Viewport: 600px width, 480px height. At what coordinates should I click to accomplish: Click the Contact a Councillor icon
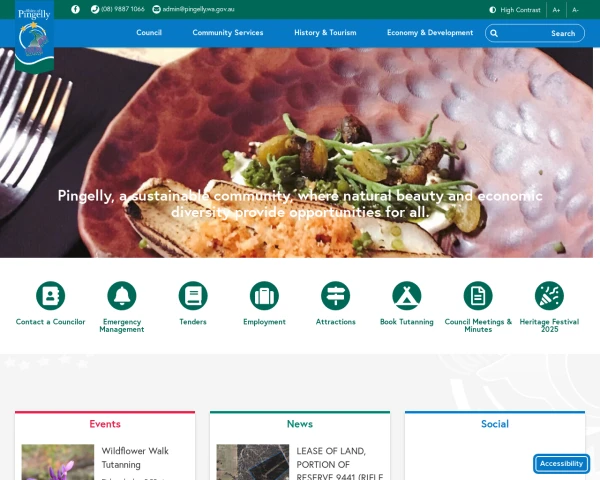(51, 296)
